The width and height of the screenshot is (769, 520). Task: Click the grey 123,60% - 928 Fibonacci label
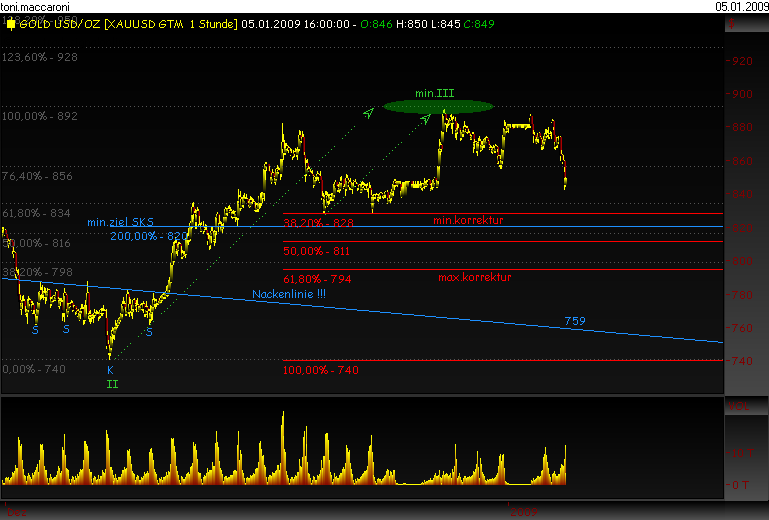point(40,58)
